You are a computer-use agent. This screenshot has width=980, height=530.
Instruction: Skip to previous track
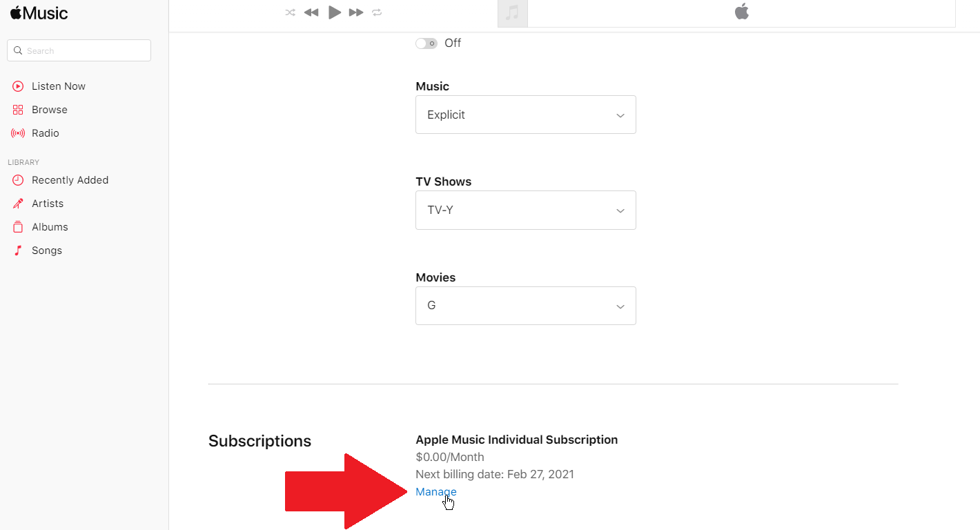[311, 12]
